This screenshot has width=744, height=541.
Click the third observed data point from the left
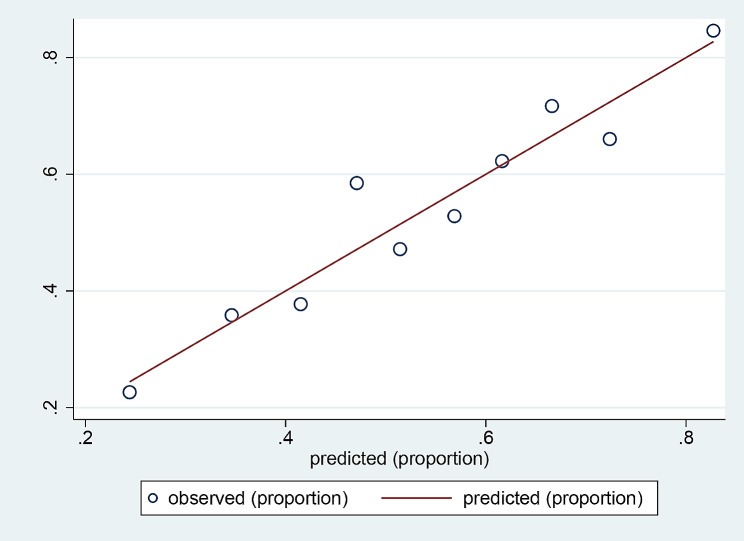300,304
